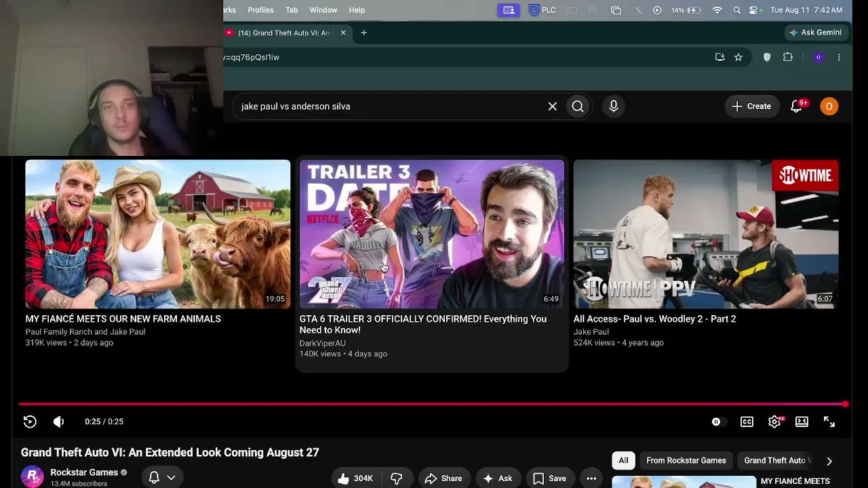This screenshot has height=488, width=868.
Task: Play the GTA 6 Trailer 3 thumbnail
Action: click(x=432, y=234)
